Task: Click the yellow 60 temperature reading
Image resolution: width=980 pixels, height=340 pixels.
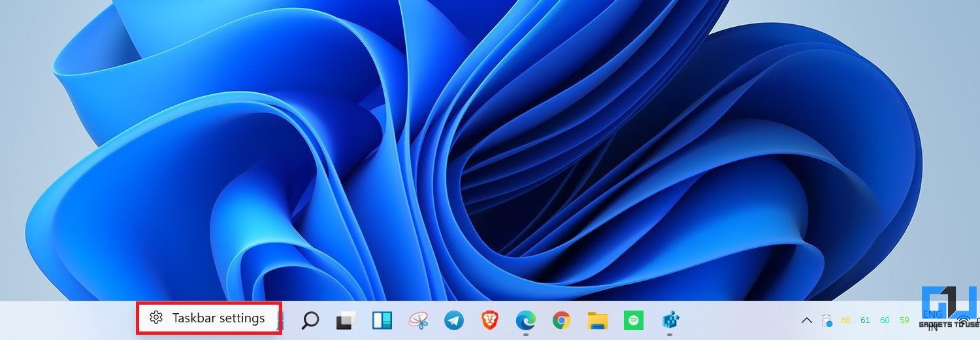Action: 846,320
